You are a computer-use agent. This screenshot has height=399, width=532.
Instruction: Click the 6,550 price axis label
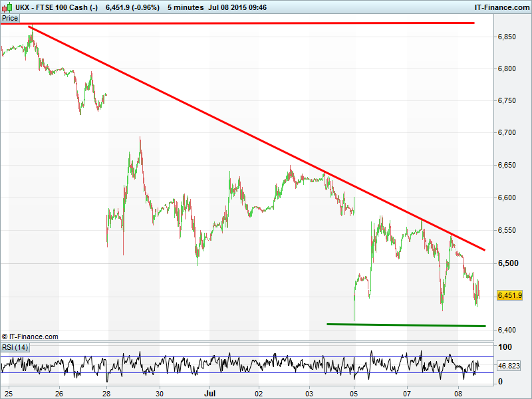507,230
